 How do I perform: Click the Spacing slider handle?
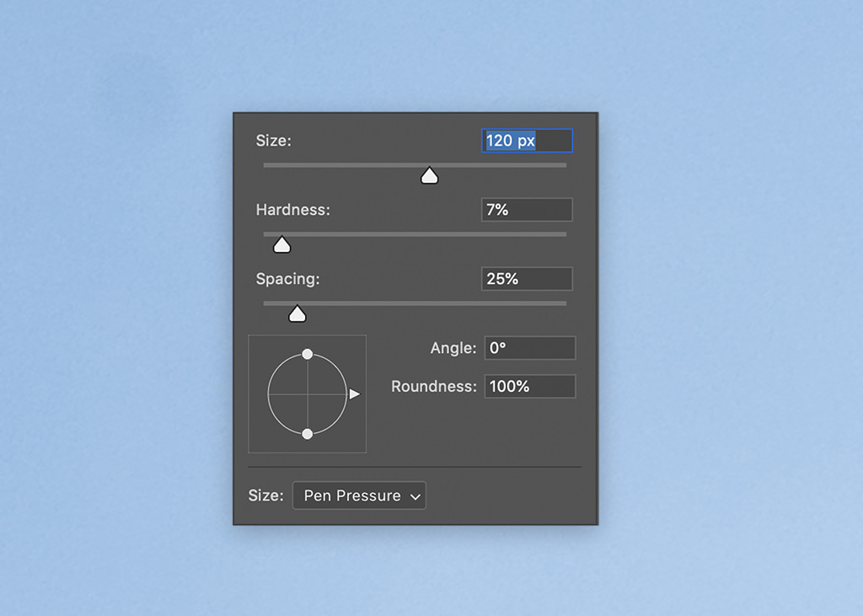pyautogui.click(x=297, y=313)
